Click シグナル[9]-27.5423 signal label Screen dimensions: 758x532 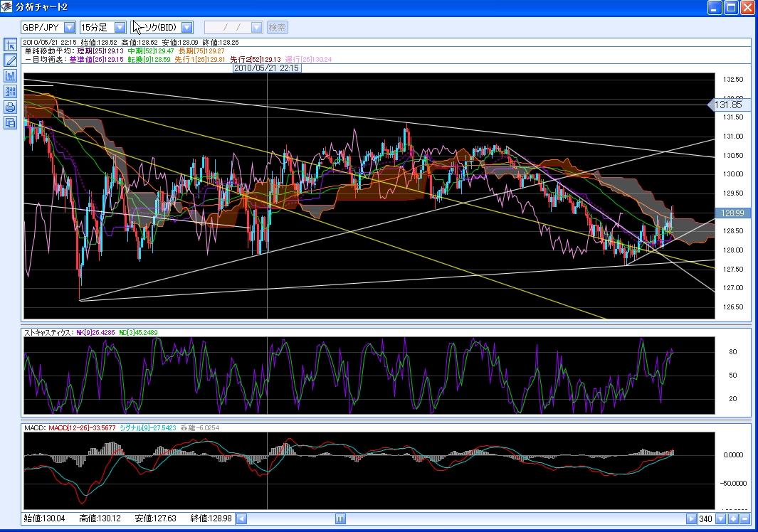(x=148, y=427)
